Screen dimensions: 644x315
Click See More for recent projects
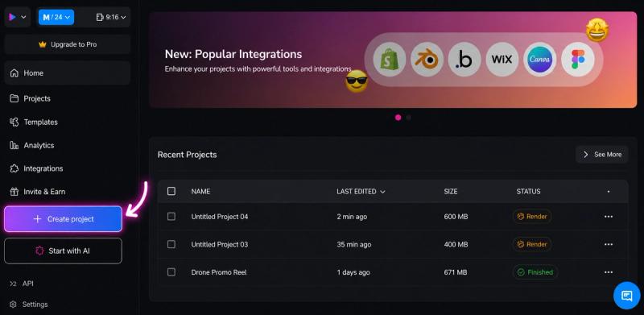(601, 155)
